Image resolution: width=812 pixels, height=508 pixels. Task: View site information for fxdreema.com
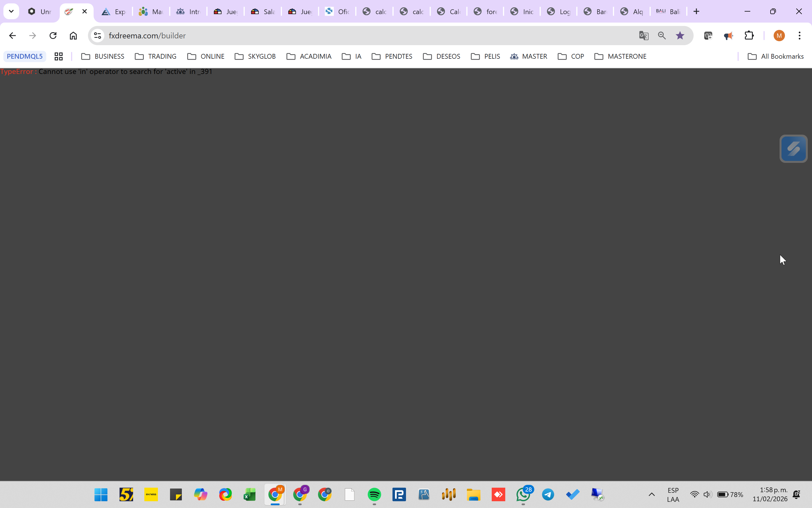point(97,36)
